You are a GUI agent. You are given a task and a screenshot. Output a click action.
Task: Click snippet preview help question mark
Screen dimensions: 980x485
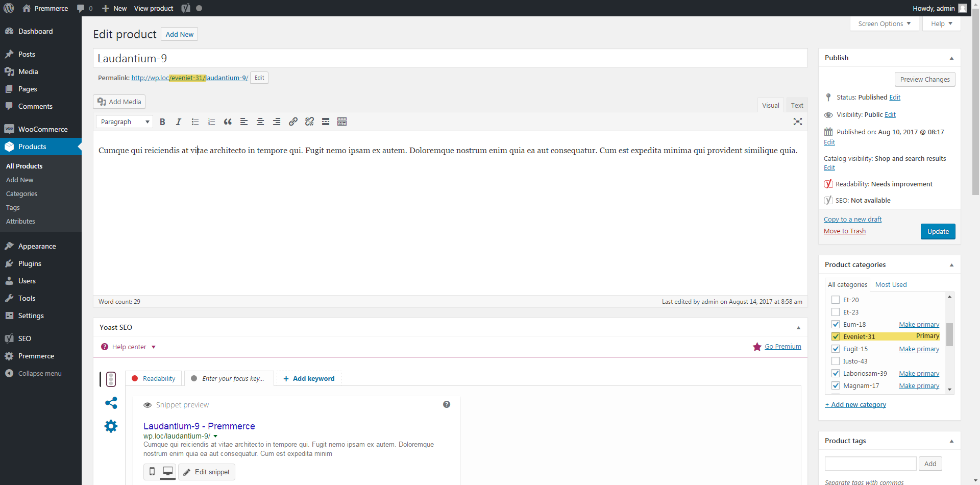pyautogui.click(x=447, y=404)
